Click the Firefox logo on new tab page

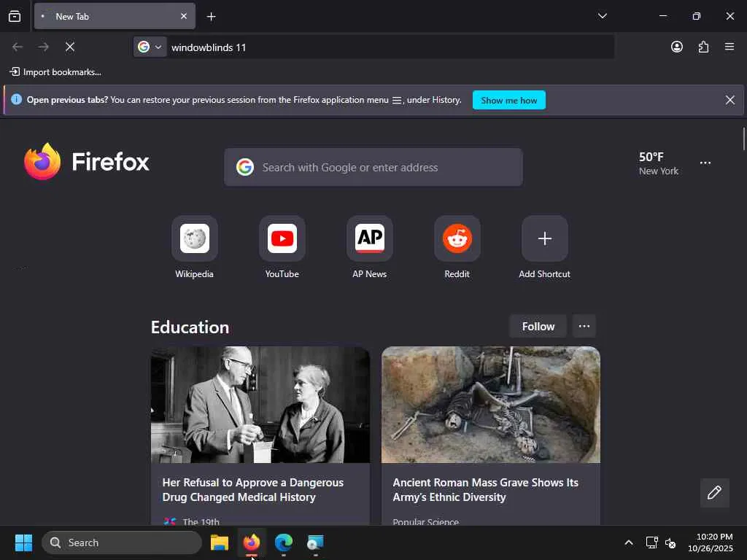tap(87, 161)
